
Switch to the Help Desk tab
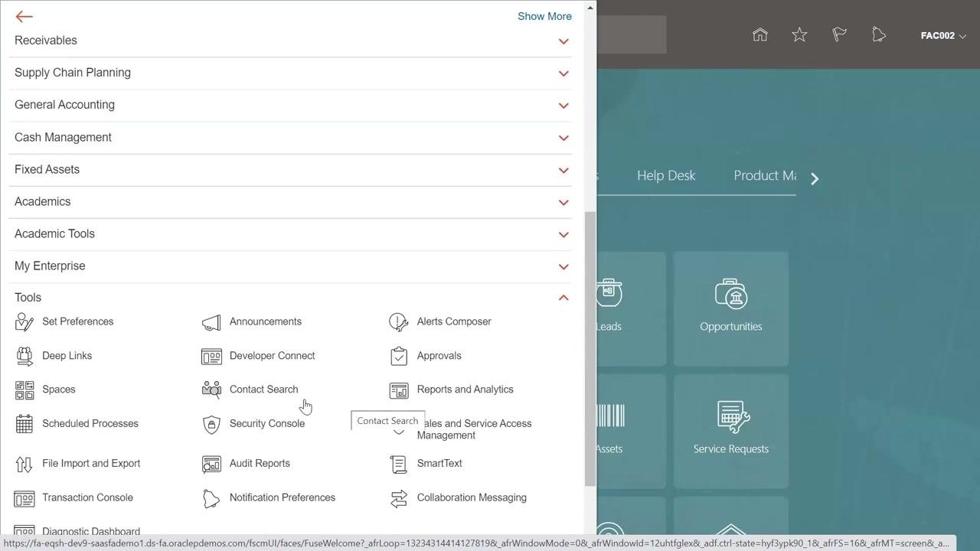tap(666, 175)
